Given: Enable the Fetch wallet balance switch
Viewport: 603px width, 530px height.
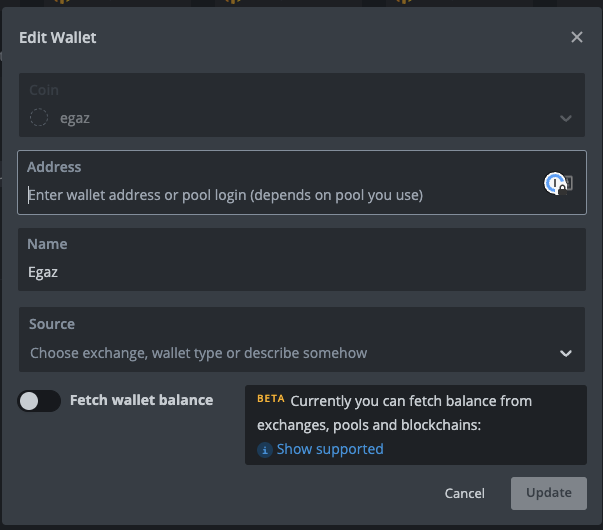Looking at the screenshot, I should click(x=39, y=401).
